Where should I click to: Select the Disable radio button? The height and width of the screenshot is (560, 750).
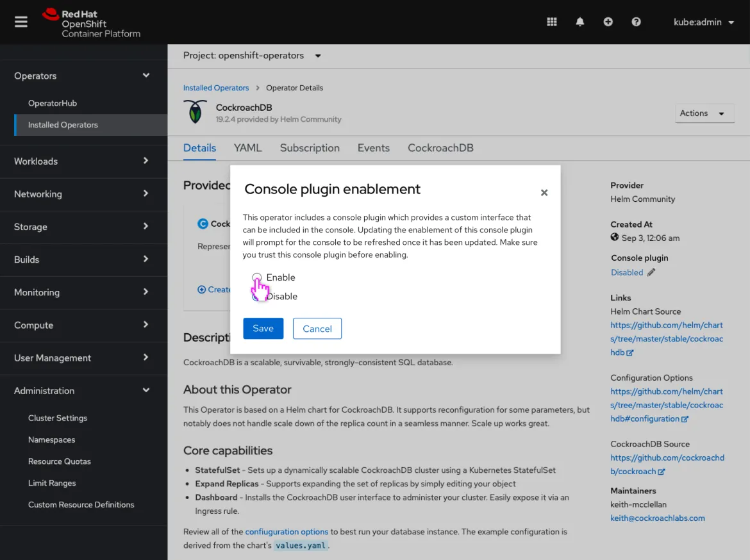[258, 296]
